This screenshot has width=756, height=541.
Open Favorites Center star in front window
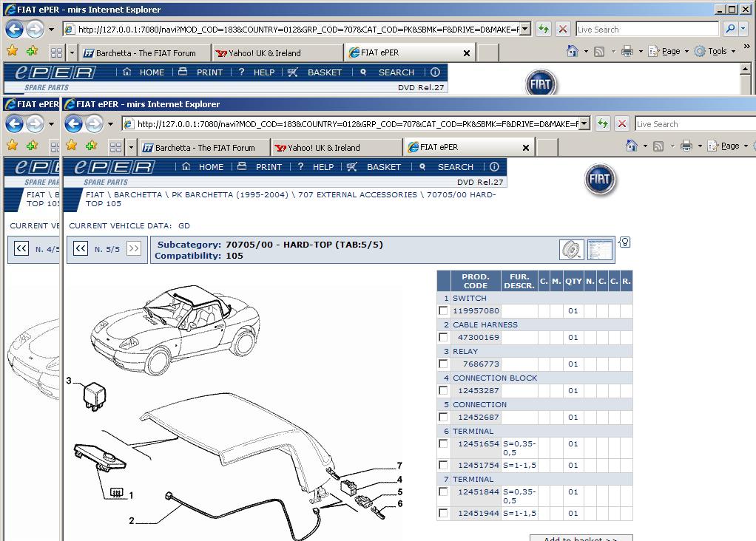(x=71, y=145)
